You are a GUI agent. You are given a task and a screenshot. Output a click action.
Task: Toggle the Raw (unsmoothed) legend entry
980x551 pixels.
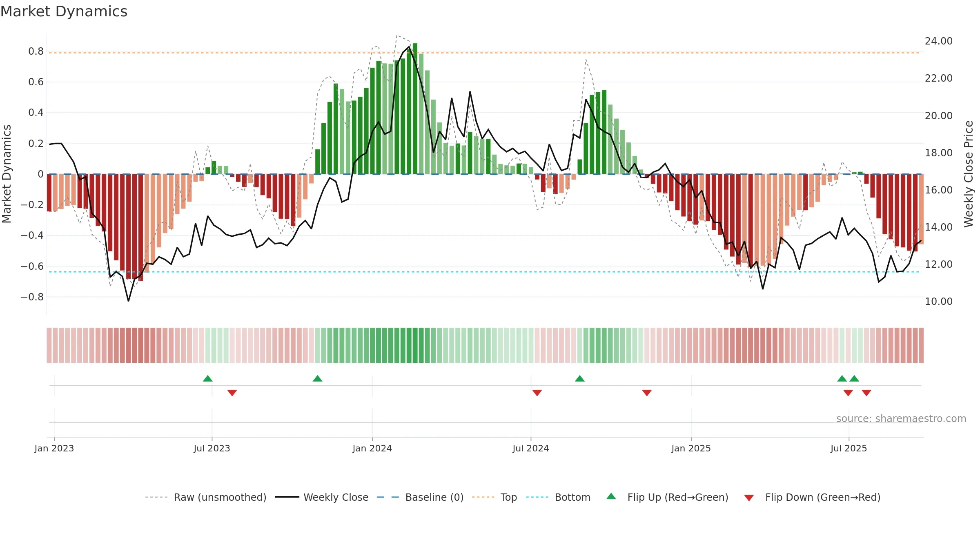205,497
